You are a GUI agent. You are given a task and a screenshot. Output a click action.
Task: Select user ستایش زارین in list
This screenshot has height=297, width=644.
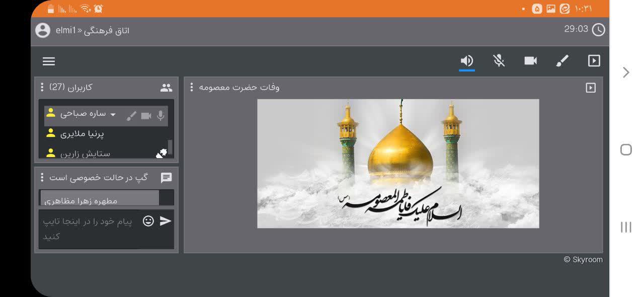click(x=85, y=153)
